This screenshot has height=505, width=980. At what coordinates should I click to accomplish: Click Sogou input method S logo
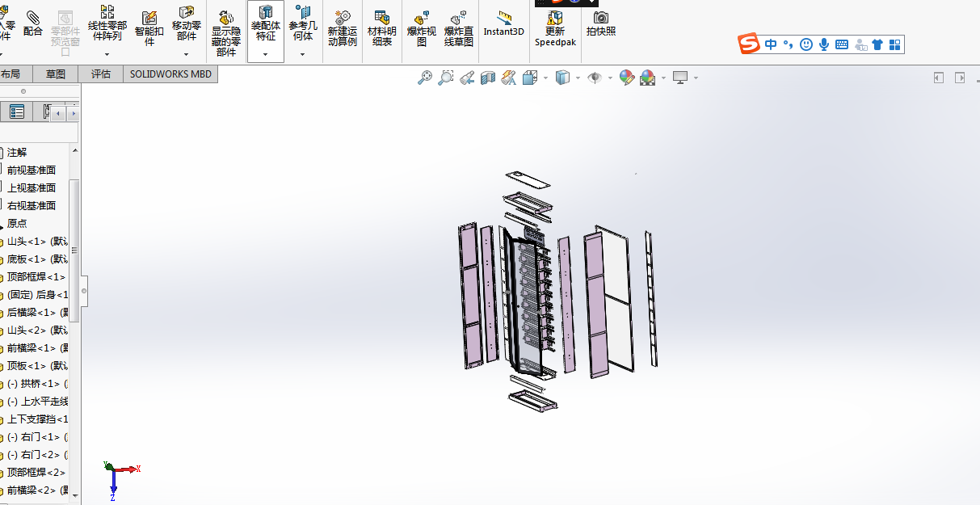(751, 44)
